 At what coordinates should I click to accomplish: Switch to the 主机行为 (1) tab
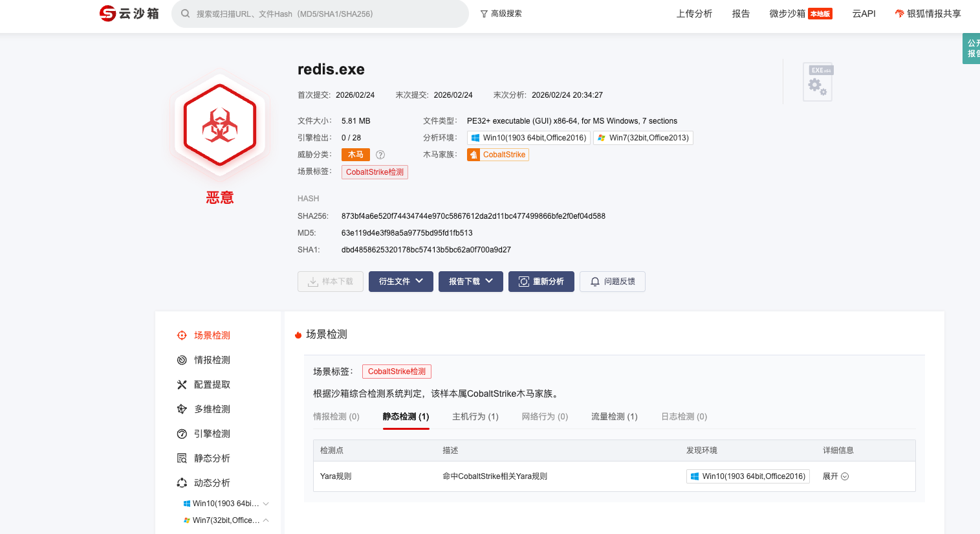[475, 417]
